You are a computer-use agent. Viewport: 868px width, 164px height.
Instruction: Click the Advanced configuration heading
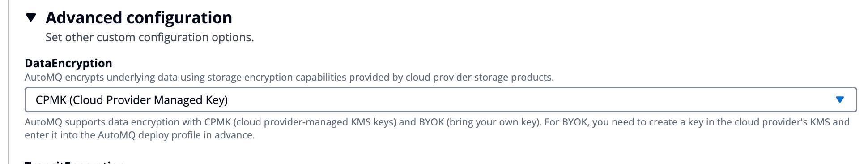(139, 18)
